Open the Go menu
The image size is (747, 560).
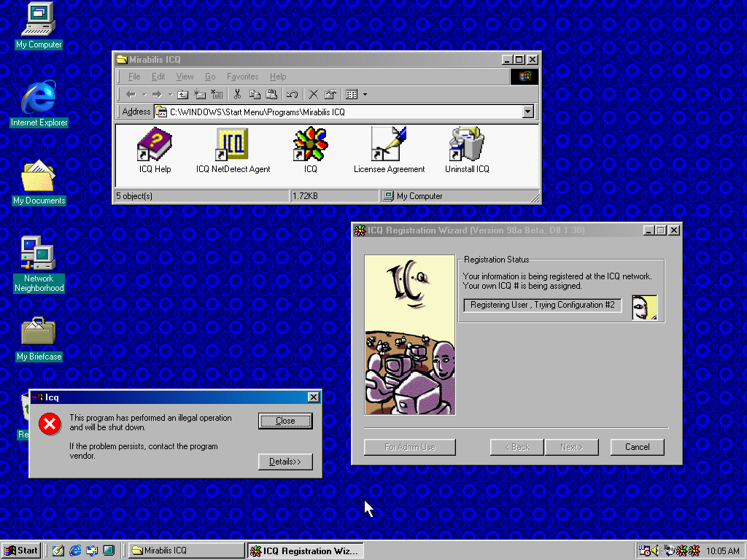tap(210, 77)
